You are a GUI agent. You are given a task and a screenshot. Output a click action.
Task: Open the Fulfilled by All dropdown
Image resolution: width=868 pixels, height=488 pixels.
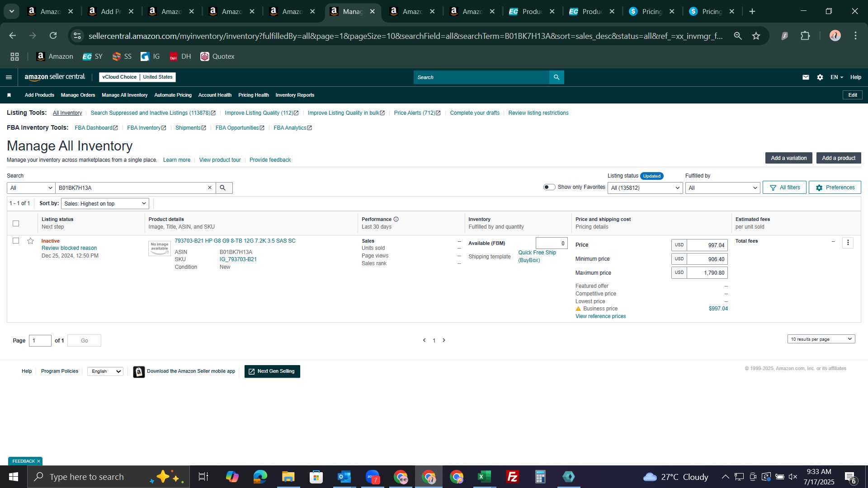[722, 188]
